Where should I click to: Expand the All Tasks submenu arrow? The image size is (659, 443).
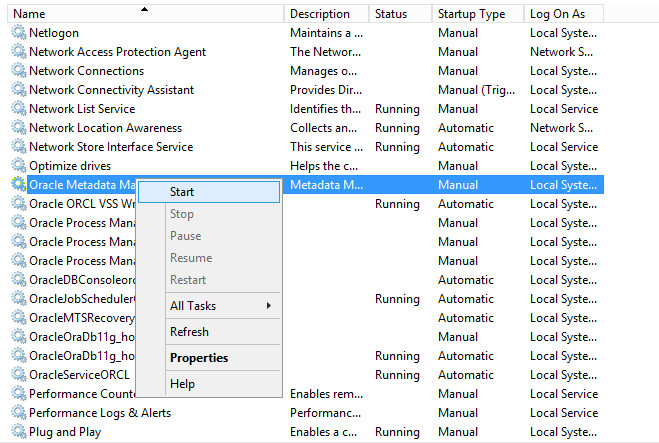269,306
